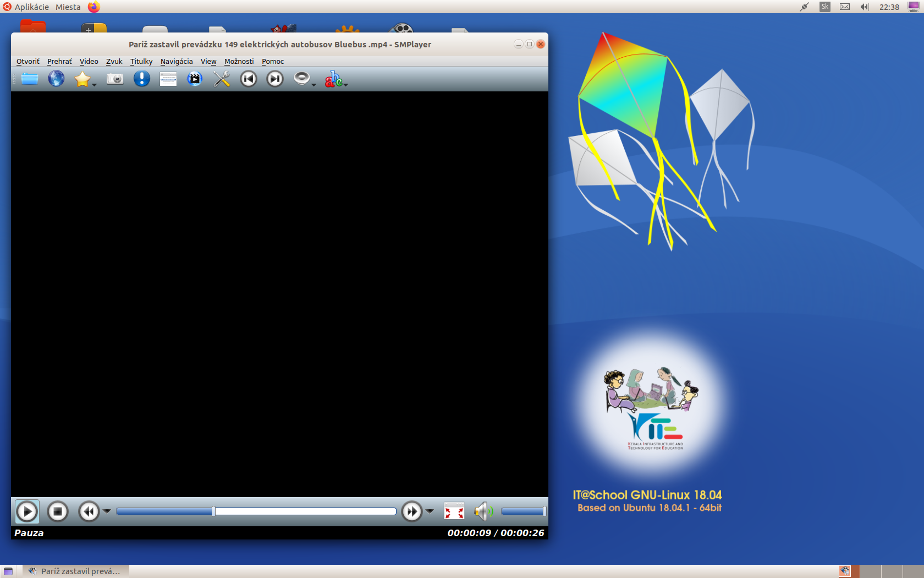Viewport: 924px width, 578px height.
Task: Open the system volume tray icon
Action: pyautogui.click(x=865, y=7)
